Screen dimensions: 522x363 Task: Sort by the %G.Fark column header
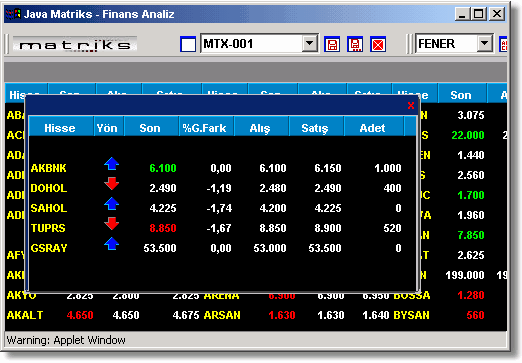204,128
